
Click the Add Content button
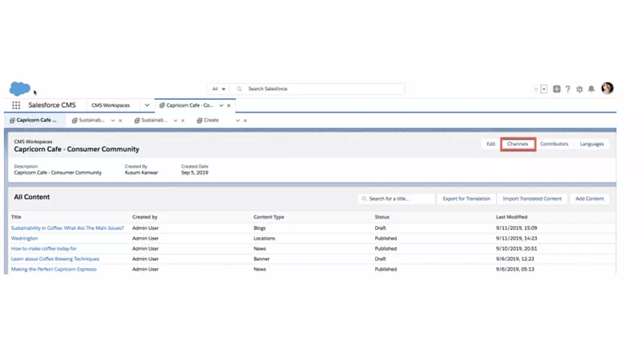pyautogui.click(x=589, y=199)
